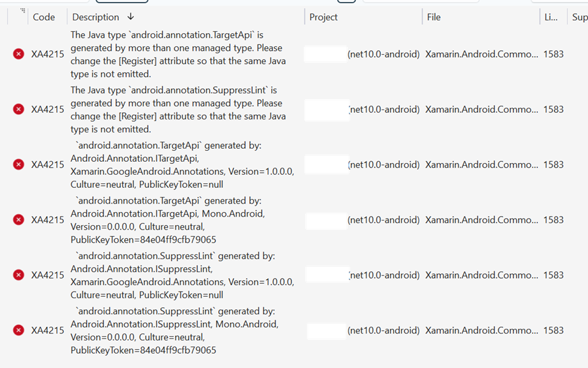Viewport: 588px width, 368px height.
Task: Sort by the Project column header
Action: click(x=323, y=17)
